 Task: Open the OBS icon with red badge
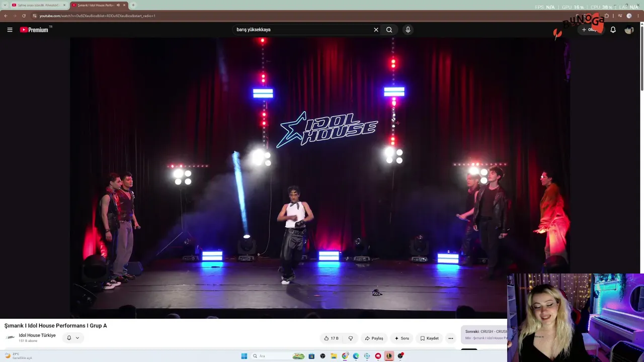[x=400, y=356]
